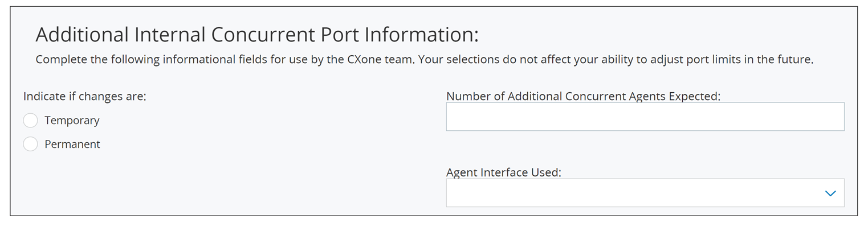Click the empty circle beside Permanent
Screen dimensions: 868x227
tap(30, 145)
